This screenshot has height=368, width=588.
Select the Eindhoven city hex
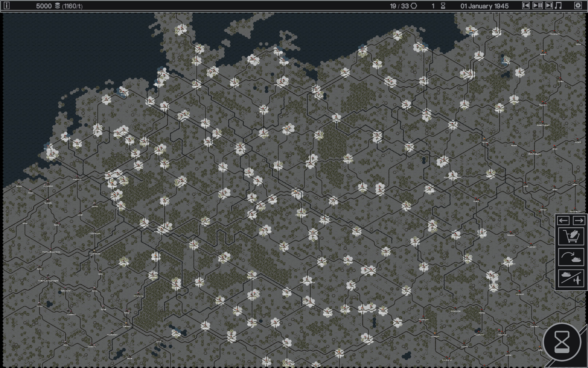(77, 177)
